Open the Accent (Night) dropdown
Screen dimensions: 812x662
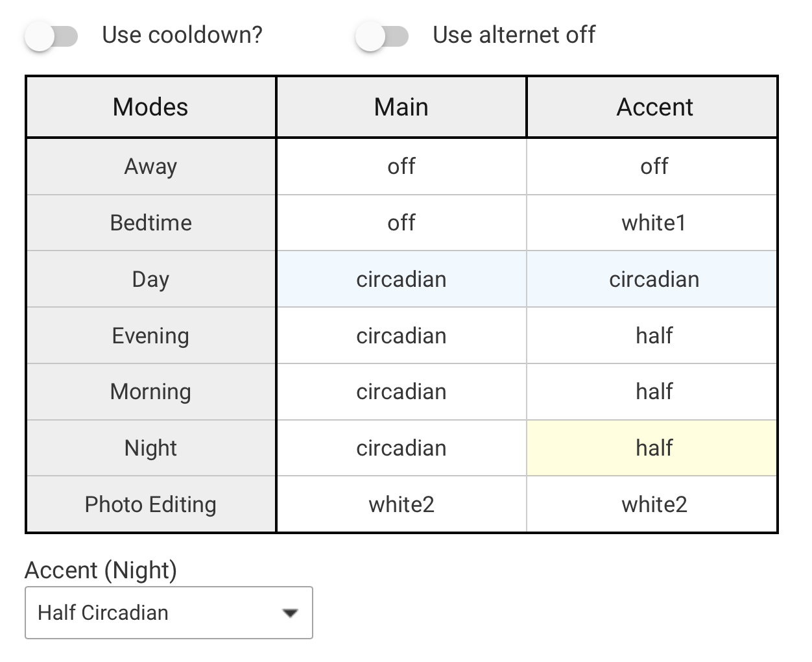tap(169, 613)
